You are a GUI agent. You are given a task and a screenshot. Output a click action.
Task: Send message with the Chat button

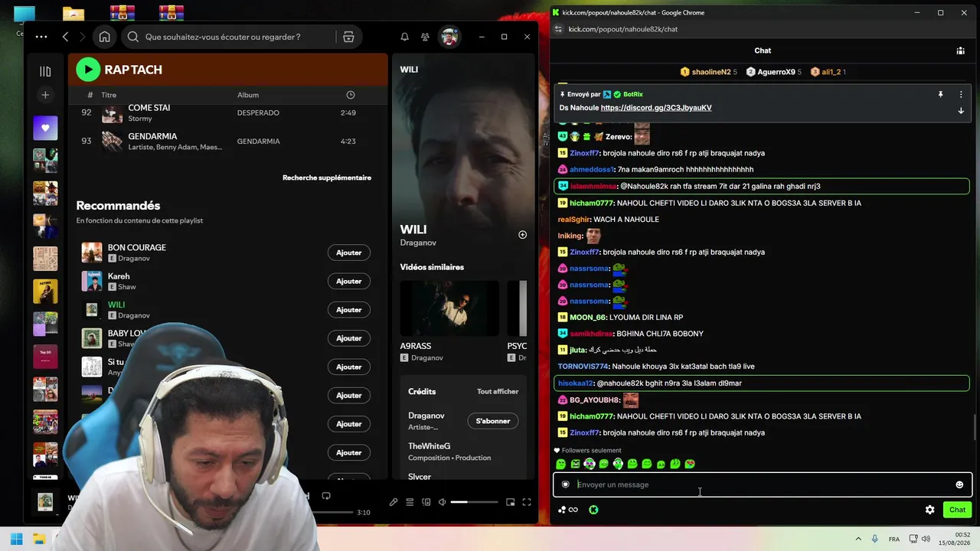tap(957, 510)
